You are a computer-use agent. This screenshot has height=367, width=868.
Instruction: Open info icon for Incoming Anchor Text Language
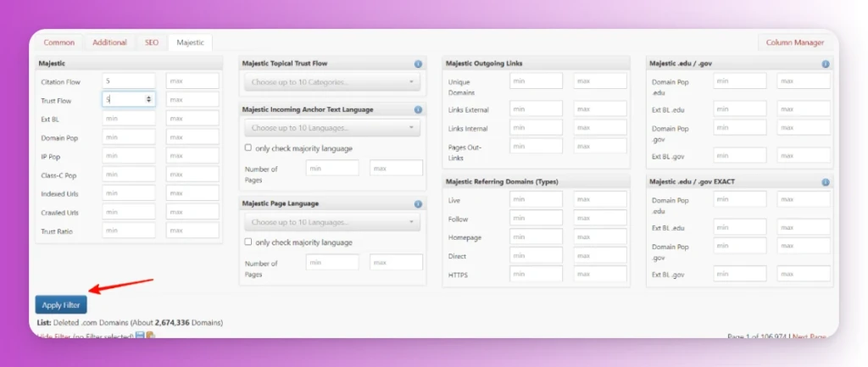[x=418, y=109]
